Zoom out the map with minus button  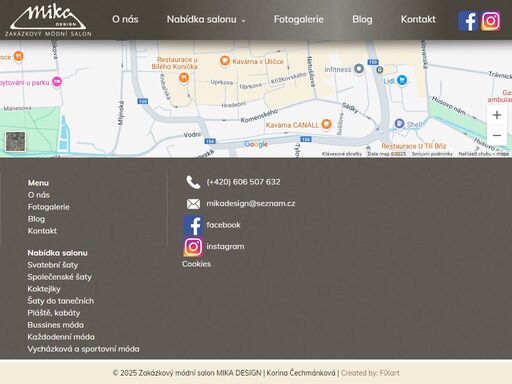point(497,135)
